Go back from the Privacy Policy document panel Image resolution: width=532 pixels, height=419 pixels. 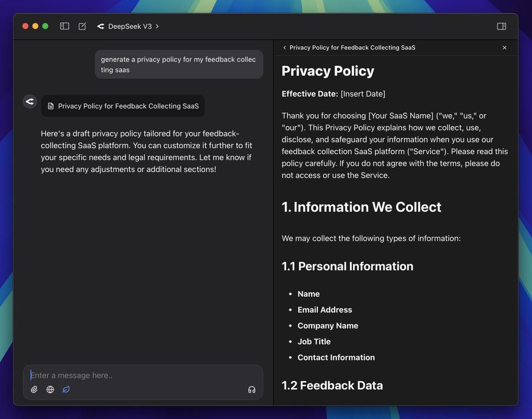(x=285, y=47)
